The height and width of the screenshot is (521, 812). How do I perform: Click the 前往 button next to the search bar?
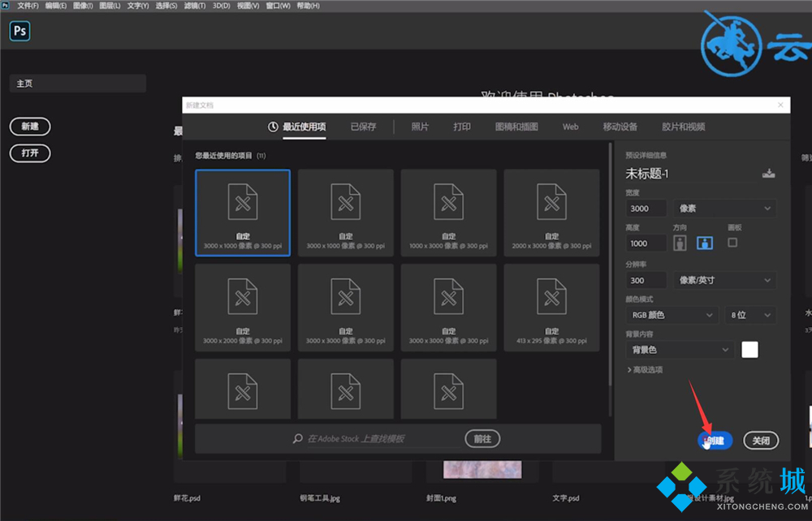(x=482, y=438)
